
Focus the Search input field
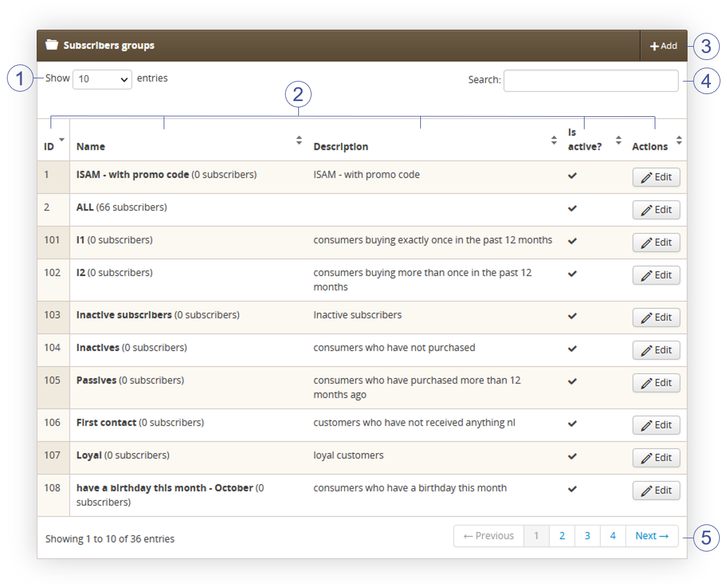pyautogui.click(x=591, y=80)
